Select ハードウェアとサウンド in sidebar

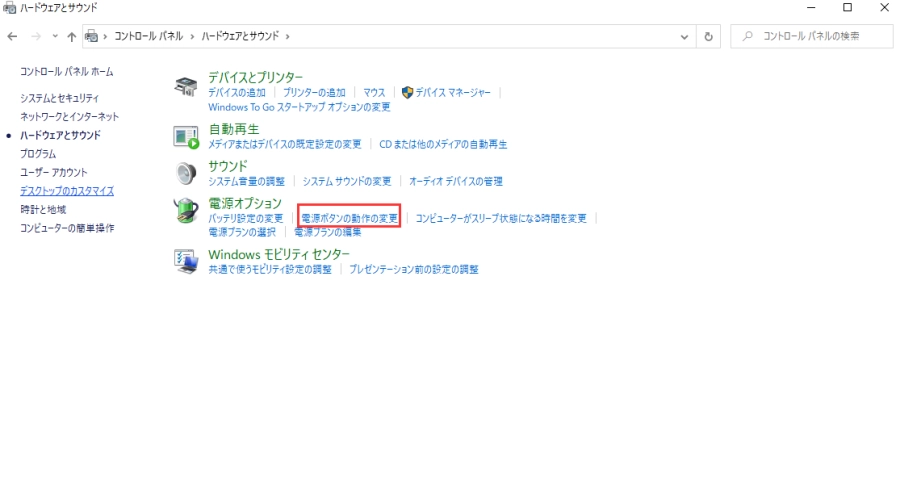[x=60, y=135]
